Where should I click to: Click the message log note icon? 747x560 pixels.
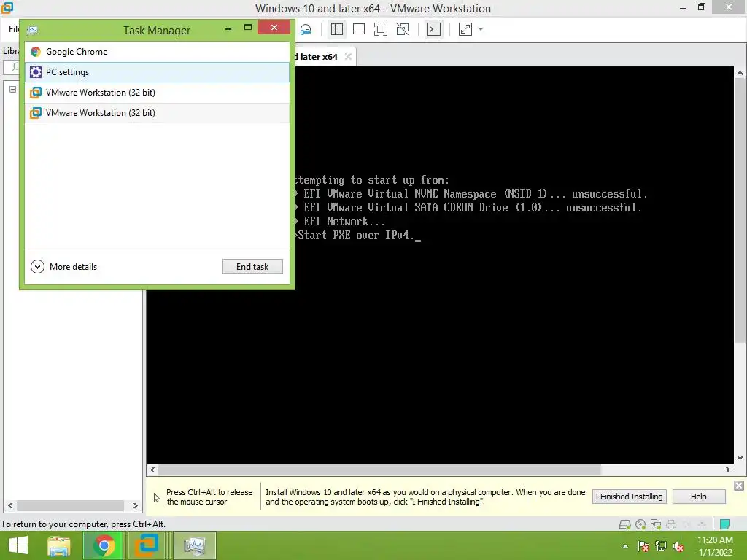[x=724, y=524]
